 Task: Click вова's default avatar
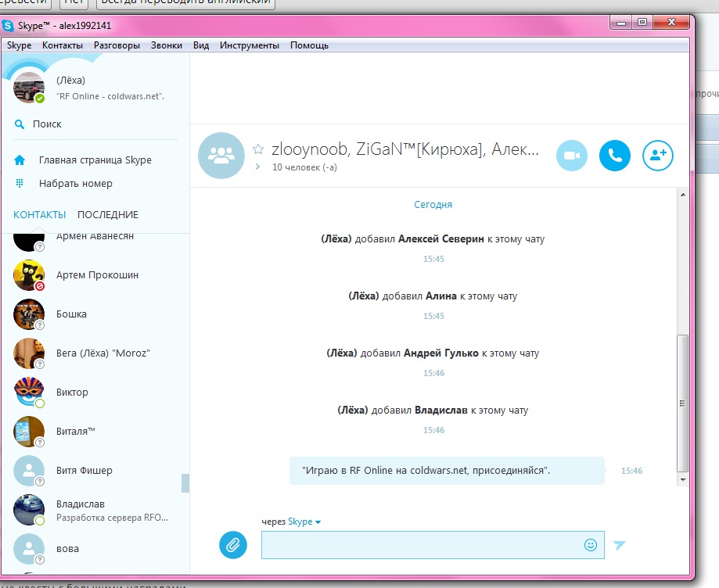(x=29, y=549)
